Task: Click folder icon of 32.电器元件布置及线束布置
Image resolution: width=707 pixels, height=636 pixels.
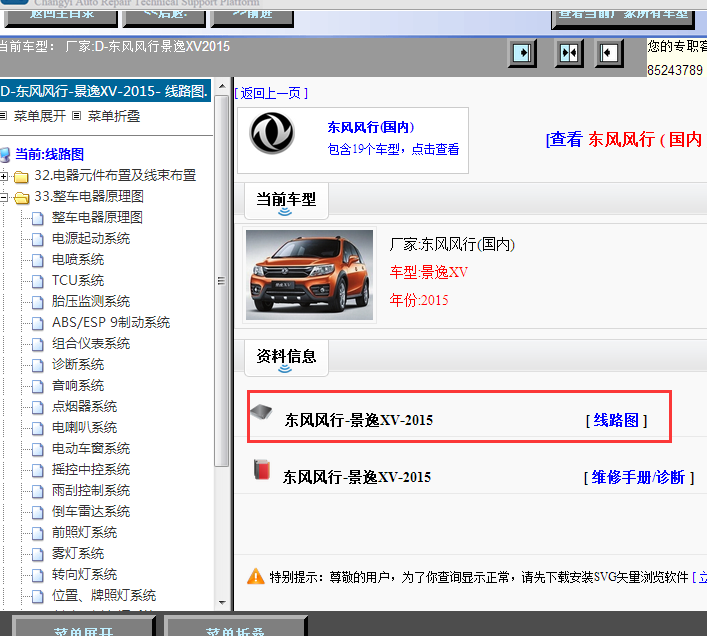Action: (x=21, y=176)
